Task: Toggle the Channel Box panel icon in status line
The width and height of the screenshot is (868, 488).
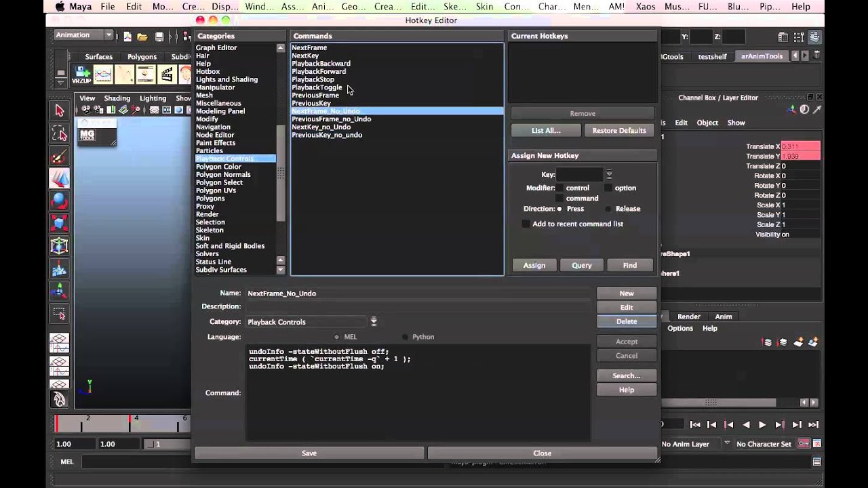Action: point(814,37)
